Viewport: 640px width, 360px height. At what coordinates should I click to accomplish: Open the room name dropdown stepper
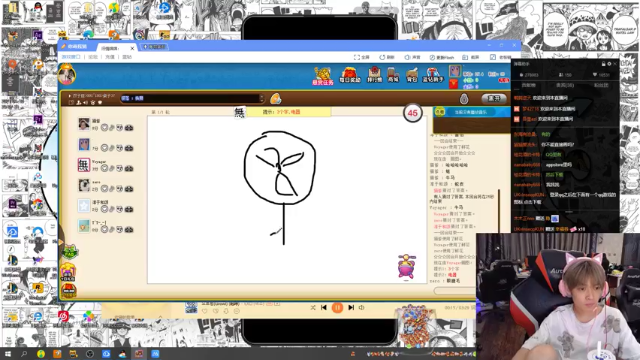click(261, 98)
